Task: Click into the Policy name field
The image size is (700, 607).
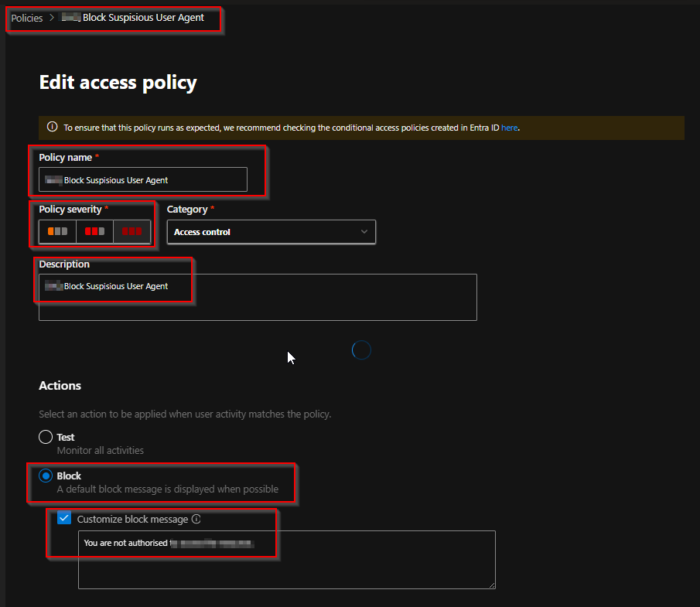Action: (143, 180)
